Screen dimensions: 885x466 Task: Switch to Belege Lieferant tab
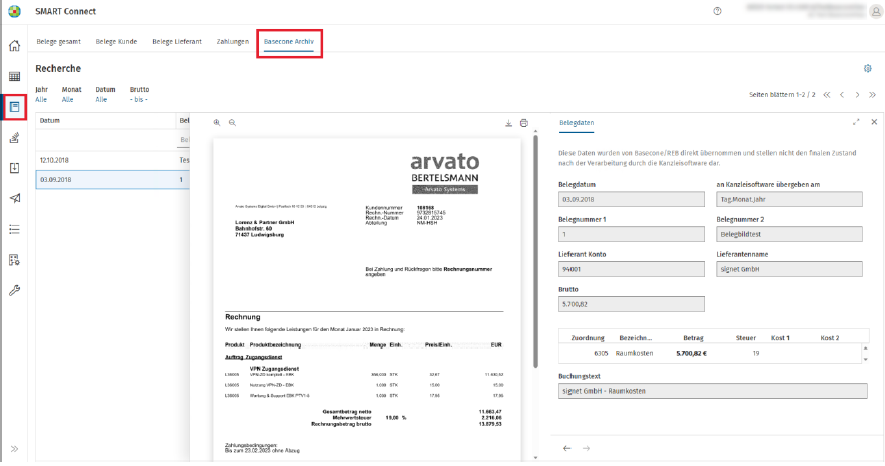tap(177, 42)
